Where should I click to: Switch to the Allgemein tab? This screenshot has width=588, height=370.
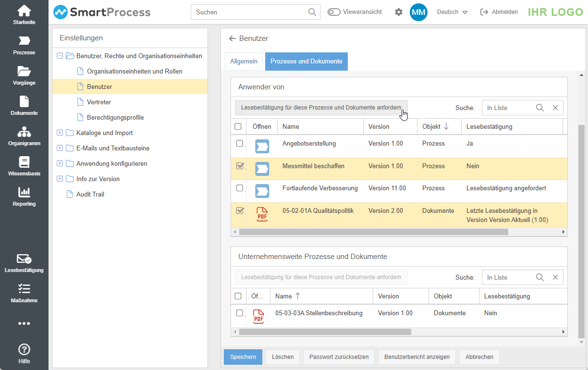(244, 62)
